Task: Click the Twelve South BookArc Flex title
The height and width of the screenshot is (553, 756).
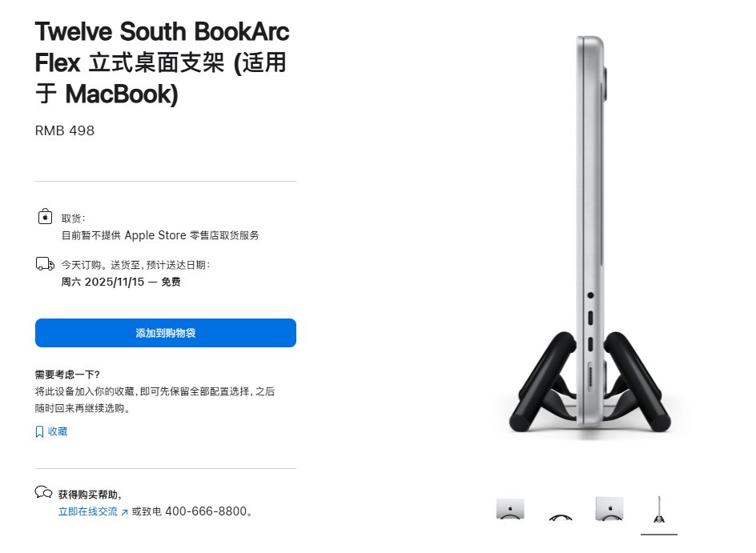Action: [162, 63]
